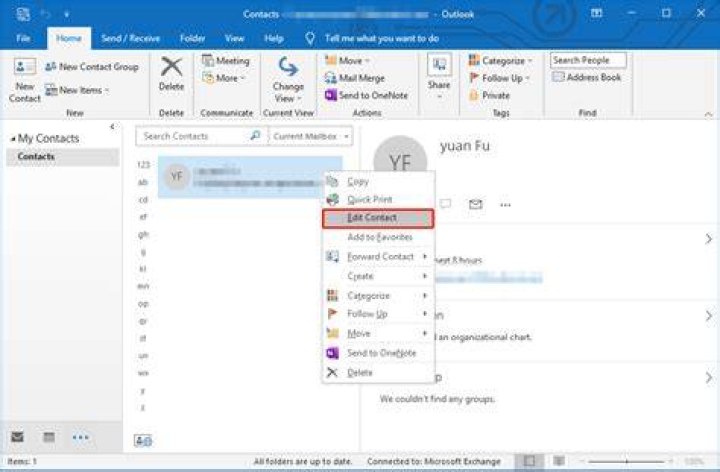
Task: Choose Copy in the context menu
Action: (x=378, y=182)
